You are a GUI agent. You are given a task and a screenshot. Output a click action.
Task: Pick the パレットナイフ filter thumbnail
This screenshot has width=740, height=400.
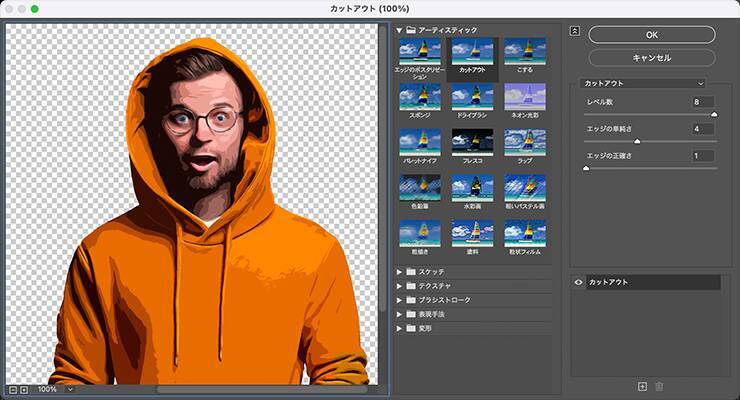pyautogui.click(x=419, y=142)
